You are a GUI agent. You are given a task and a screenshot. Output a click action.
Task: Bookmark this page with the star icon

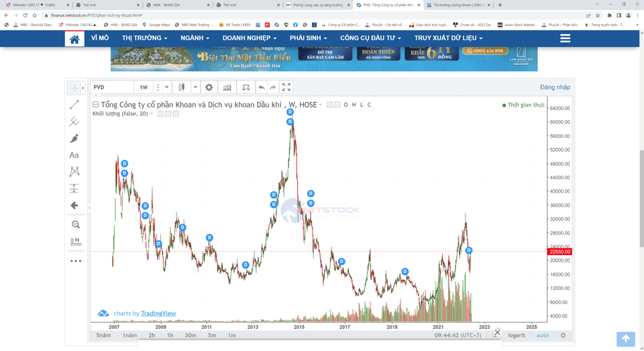[x=598, y=15]
